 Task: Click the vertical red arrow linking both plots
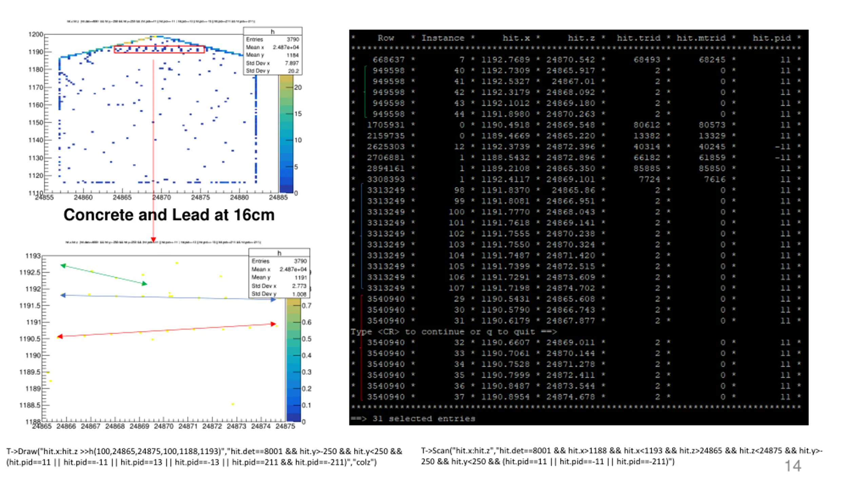click(153, 151)
